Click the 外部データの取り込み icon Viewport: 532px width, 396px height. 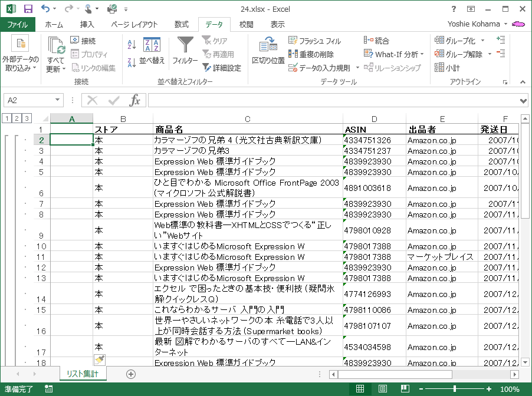click(x=21, y=44)
